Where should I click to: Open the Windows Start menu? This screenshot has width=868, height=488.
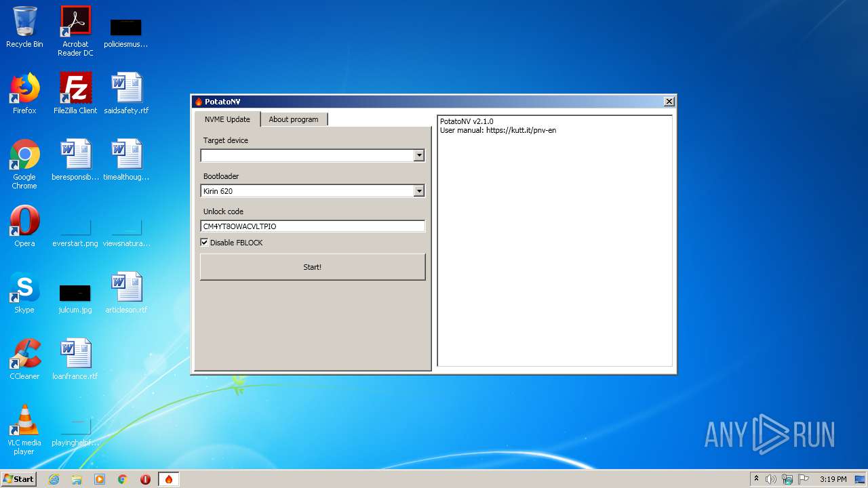19,479
